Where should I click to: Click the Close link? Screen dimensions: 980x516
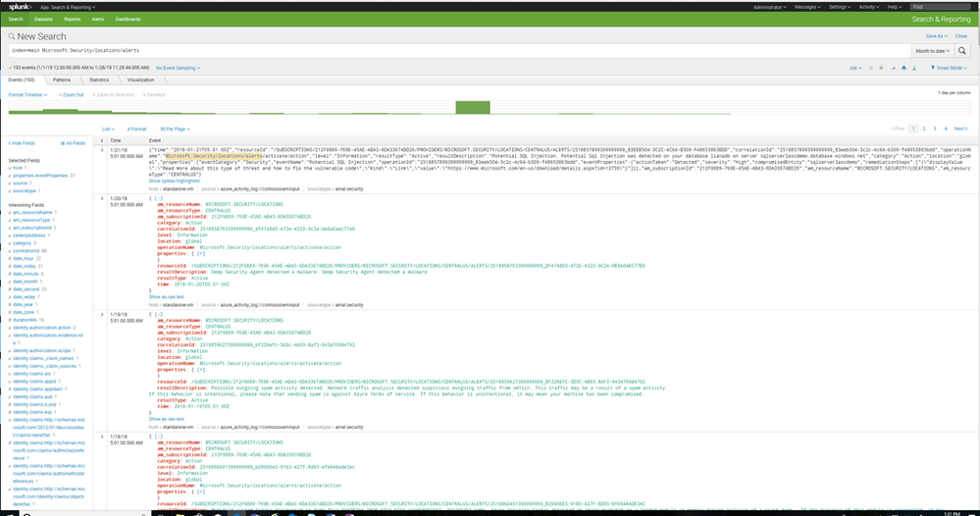click(961, 36)
